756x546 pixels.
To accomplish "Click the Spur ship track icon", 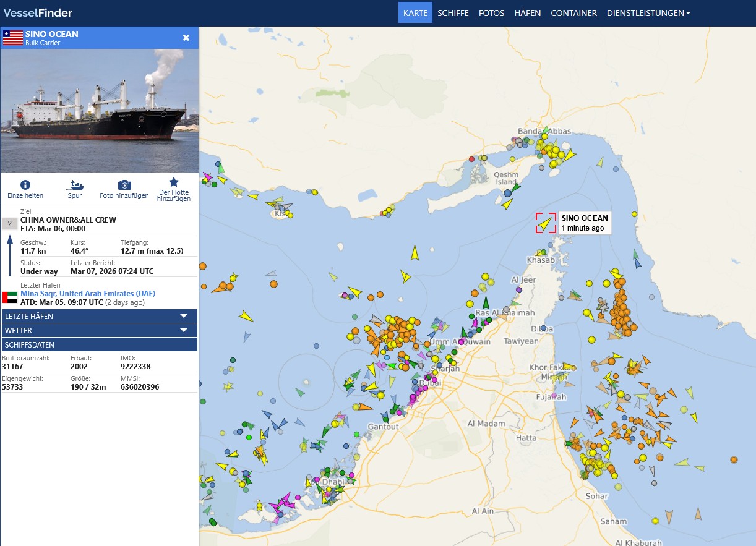I will 75,185.
